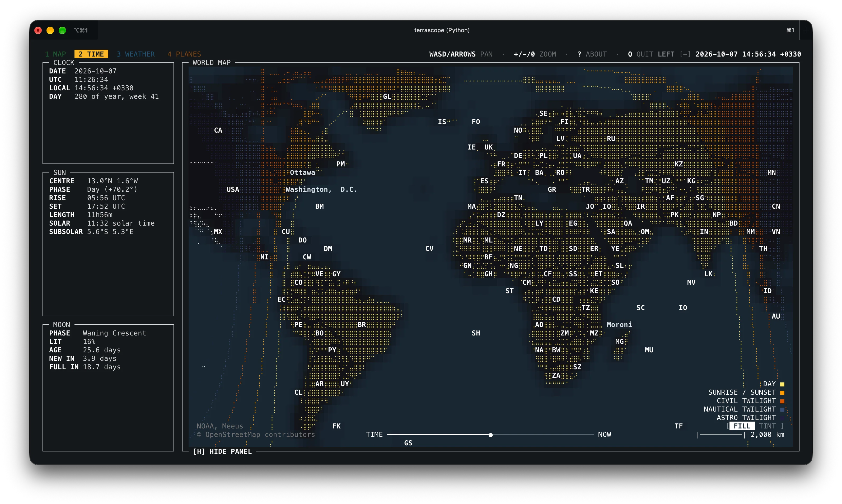Click the OpenStreetMap contributors credit

click(256, 434)
